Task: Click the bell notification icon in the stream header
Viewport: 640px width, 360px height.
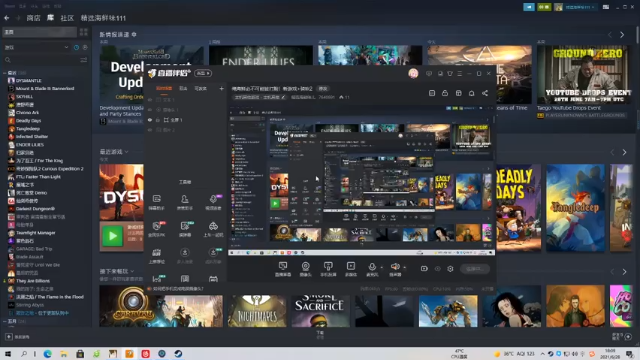Action: [471, 93]
